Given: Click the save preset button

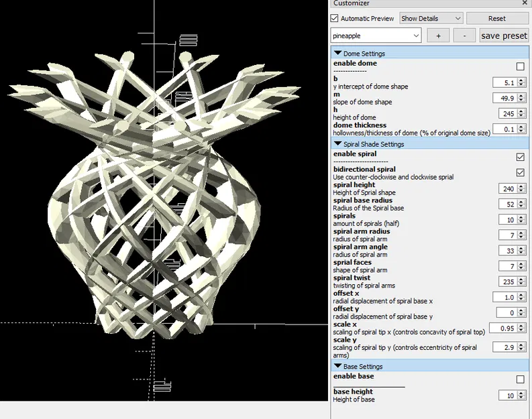Looking at the screenshot, I should point(504,36).
